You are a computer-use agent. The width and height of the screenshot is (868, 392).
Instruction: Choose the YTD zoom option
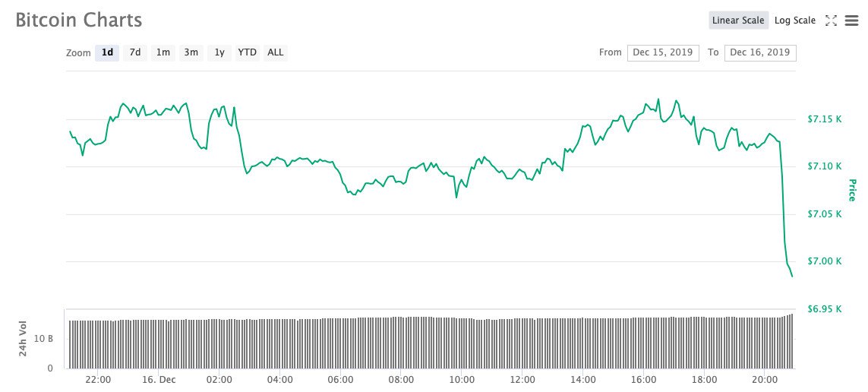[247, 52]
